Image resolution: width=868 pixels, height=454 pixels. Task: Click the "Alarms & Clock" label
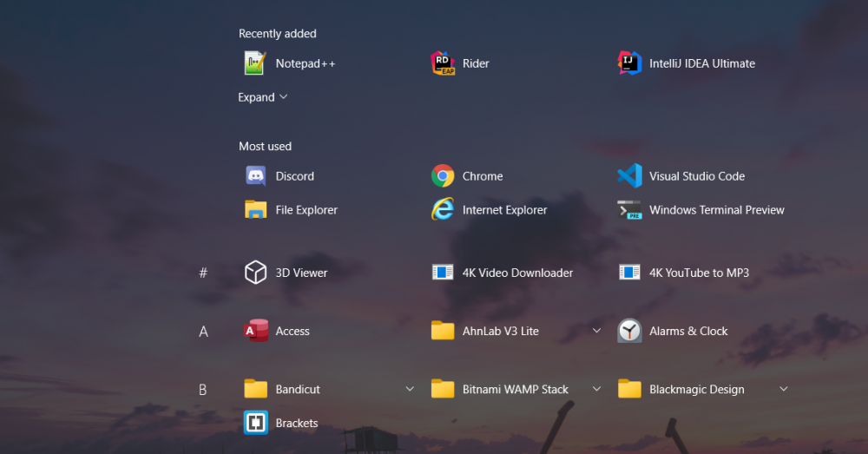(x=688, y=331)
